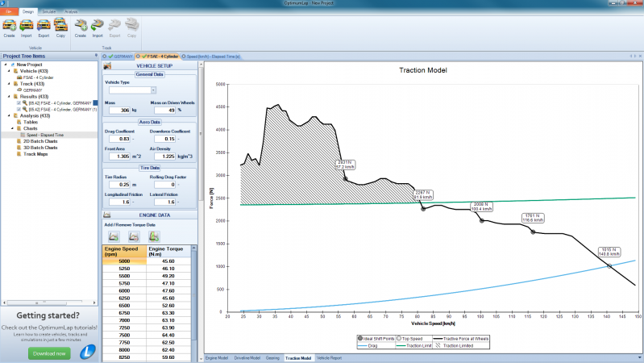Click the greyed track Copy icon
Screen dimensions: 644x363
point(132,25)
